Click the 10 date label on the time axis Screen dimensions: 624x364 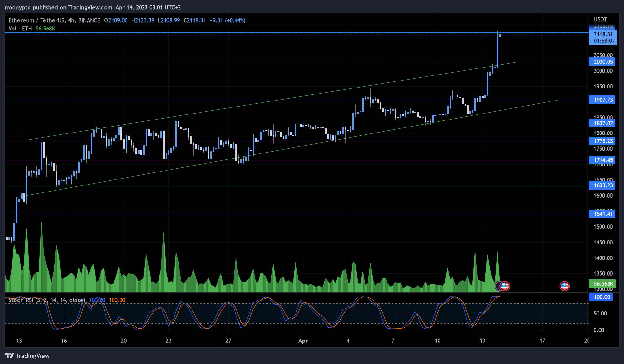(438, 341)
